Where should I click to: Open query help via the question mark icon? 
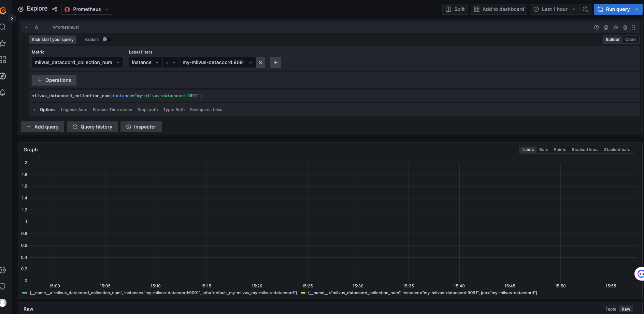click(597, 27)
